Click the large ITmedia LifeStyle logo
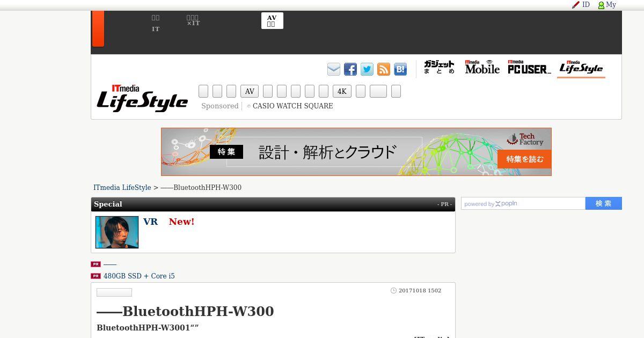This screenshot has width=644, height=338. tap(142, 98)
